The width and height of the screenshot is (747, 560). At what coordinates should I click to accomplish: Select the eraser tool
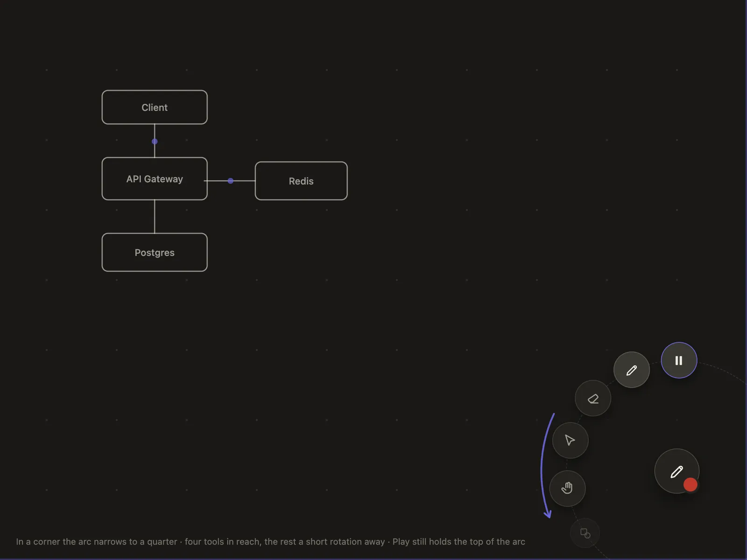coord(593,399)
